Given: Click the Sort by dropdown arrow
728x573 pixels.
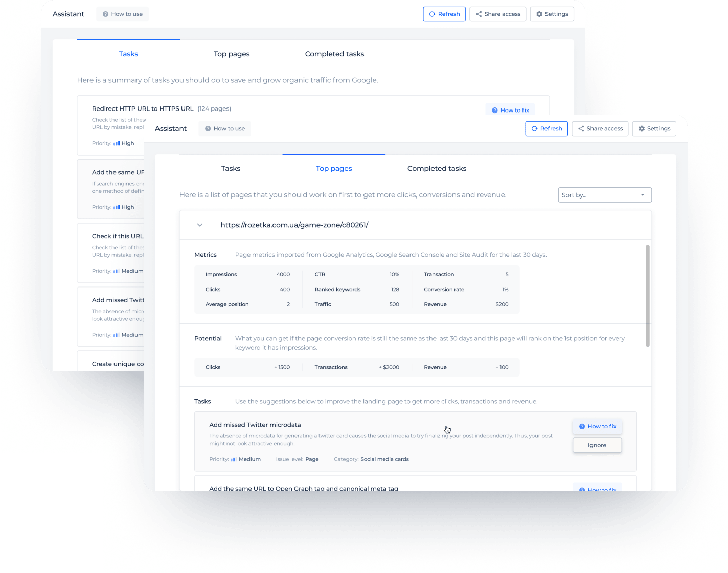Looking at the screenshot, I should pyautogui.click(x=643, y=195).
